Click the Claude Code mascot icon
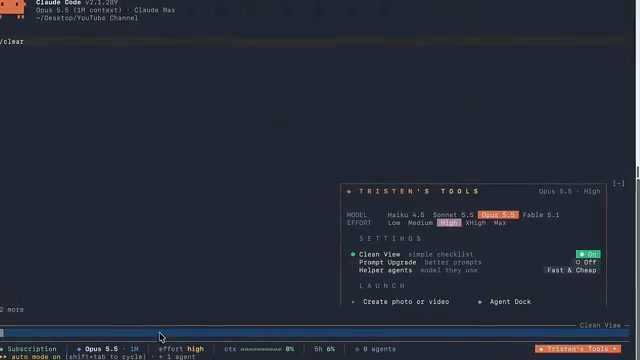 tap(12, 8)
